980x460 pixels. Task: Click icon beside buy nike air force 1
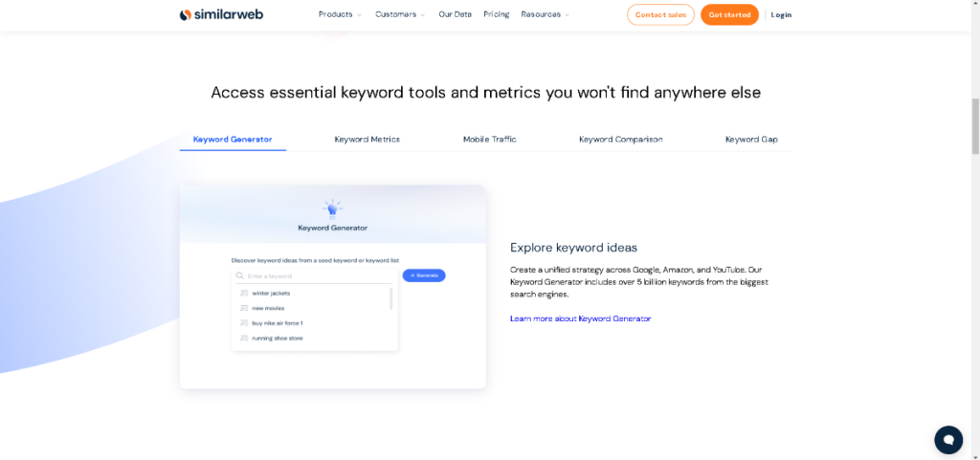(x=244, y=322)
